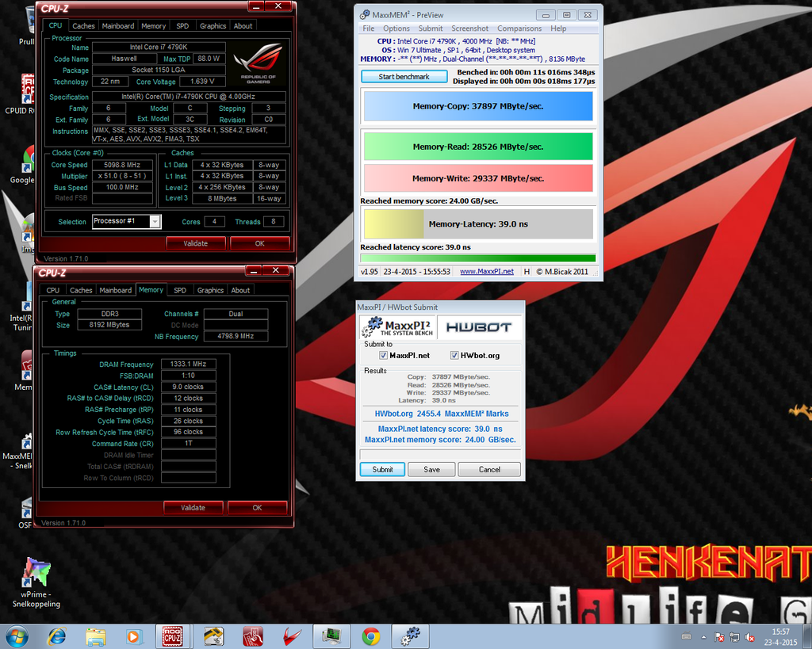Launch Internet Explorer from the taskbar
Image resolution: width=812 pixels, height=649 pixels.
click(x=56, y=636)
